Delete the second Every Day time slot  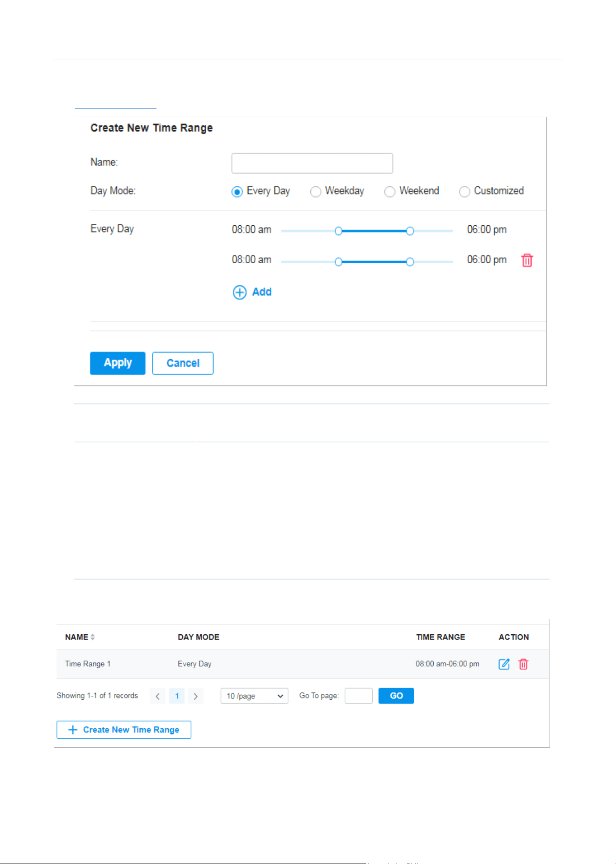527,261
